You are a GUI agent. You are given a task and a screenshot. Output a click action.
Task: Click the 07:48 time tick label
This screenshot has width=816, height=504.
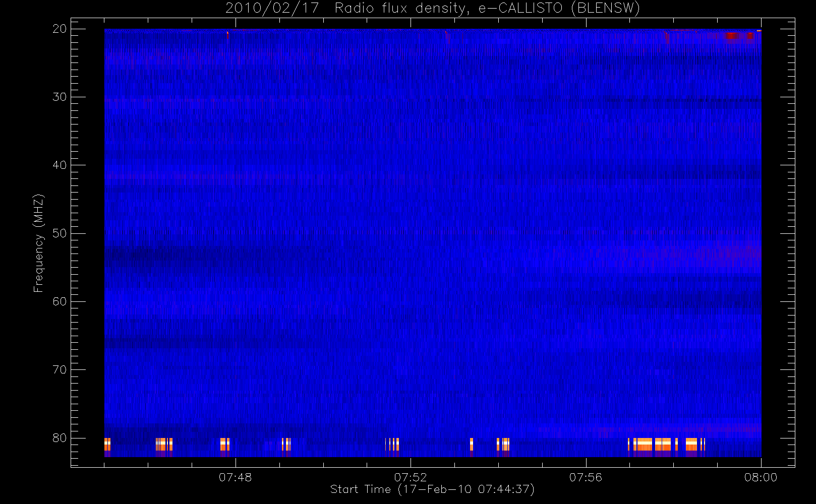click(x=235, y=477)
